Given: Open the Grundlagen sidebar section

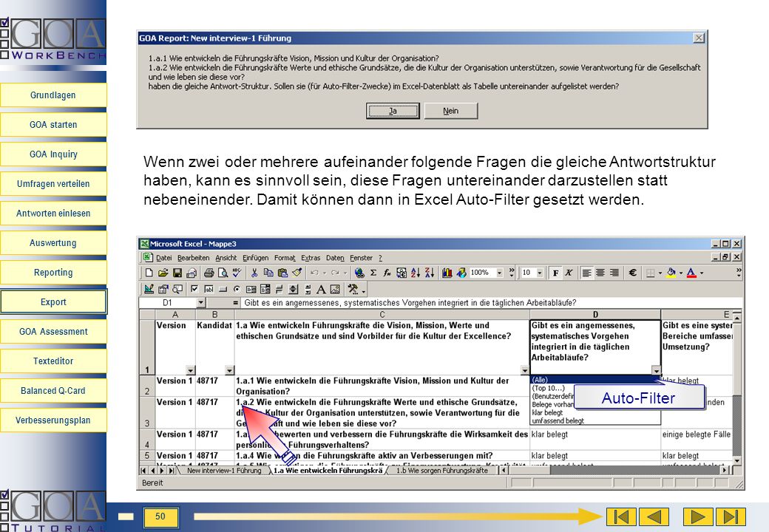Looking at the screenshot, I should pyautogui.click(x=53, y=95).
